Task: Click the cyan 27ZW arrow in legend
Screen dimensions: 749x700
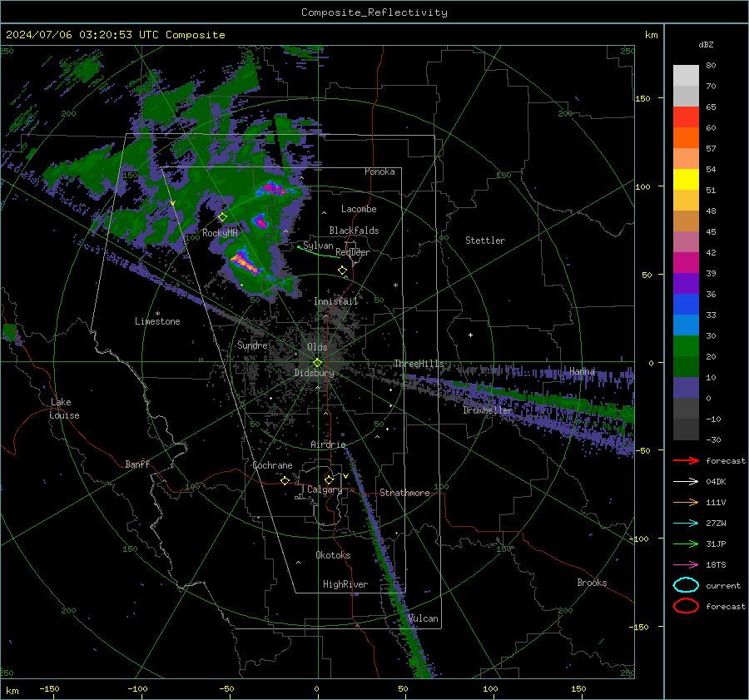Action: click(686, 524)
